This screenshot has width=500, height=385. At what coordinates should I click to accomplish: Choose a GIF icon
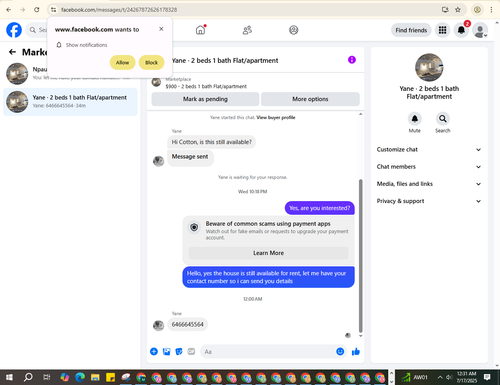click(191, 351)
